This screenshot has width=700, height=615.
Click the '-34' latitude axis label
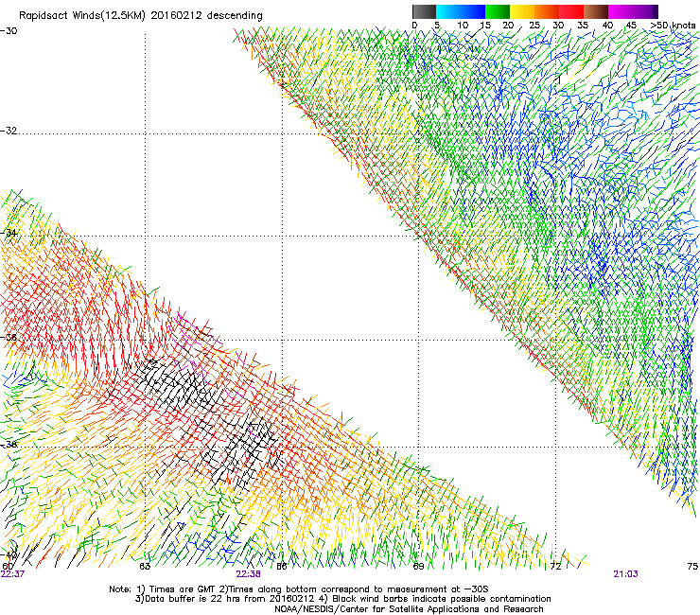pos(9,233)
